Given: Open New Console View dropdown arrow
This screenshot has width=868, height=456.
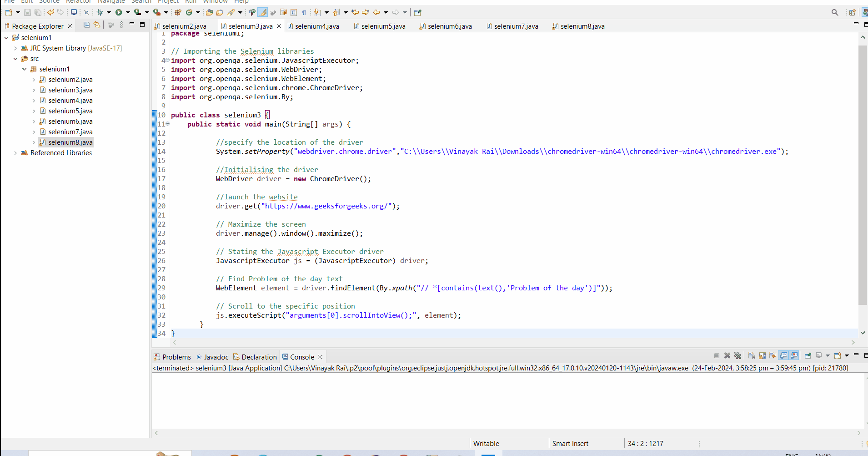Looking at the screenshot, I should coord(847,356).
